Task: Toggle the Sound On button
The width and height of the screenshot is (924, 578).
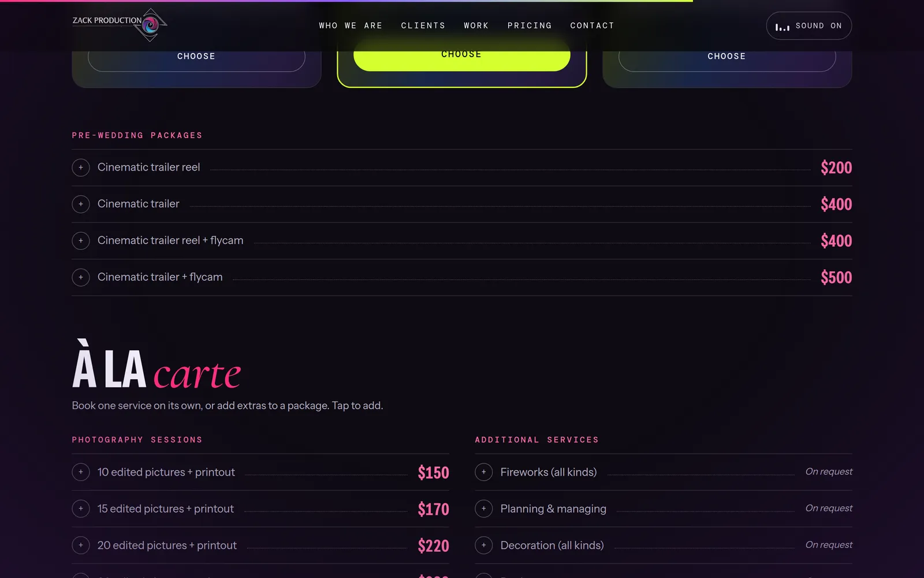Action: click(808, 26)
